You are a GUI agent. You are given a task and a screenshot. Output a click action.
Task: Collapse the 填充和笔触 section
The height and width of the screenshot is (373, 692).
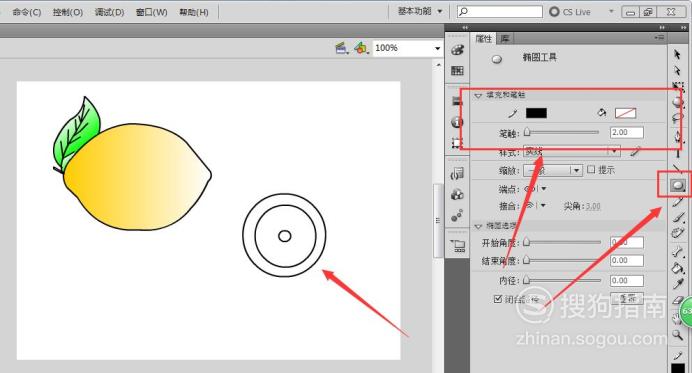click(x=478, y=96)
